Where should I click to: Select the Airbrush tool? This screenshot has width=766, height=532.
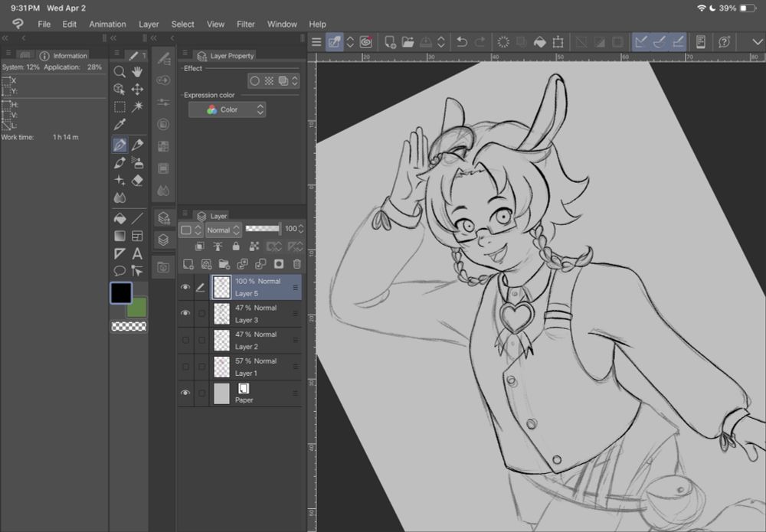(137, 162)
